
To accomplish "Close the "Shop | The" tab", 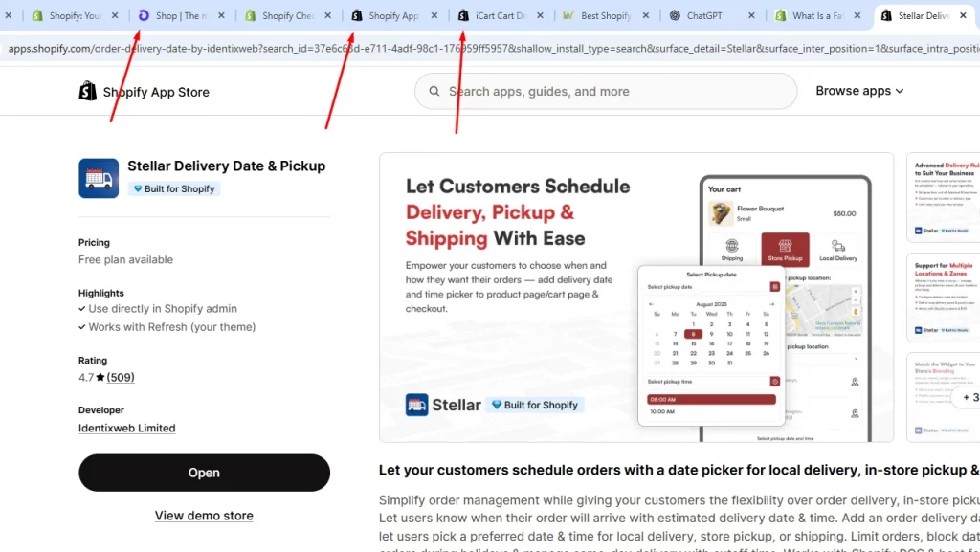I will (221, 15).
